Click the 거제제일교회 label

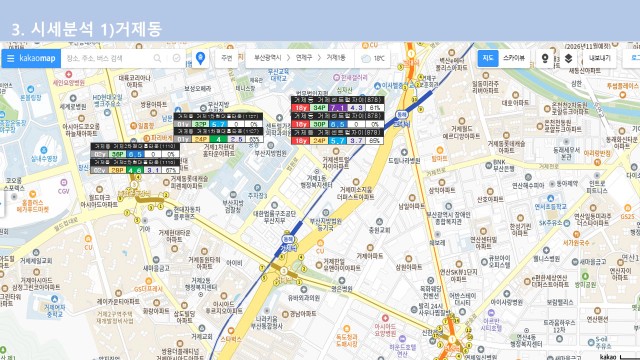tap(36, 261)
